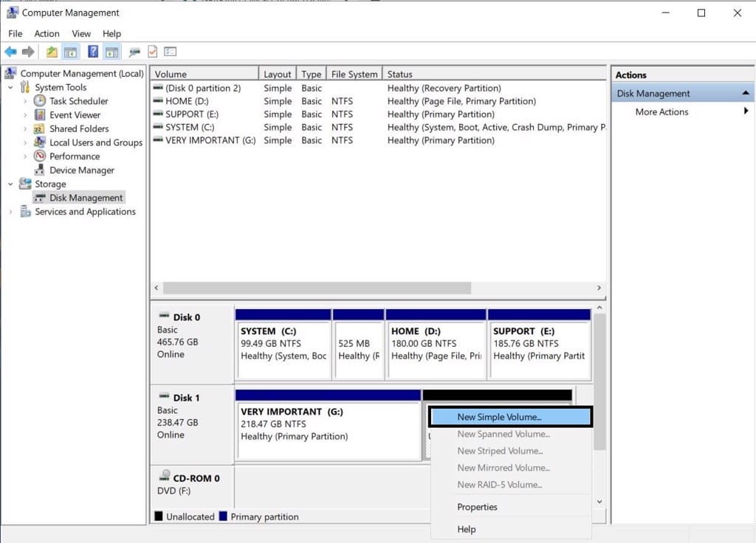Toggle the Show/Hide Console Tree icon
Image resolution: width=756 pixels, height=543 pixels.
coord(71,52)
